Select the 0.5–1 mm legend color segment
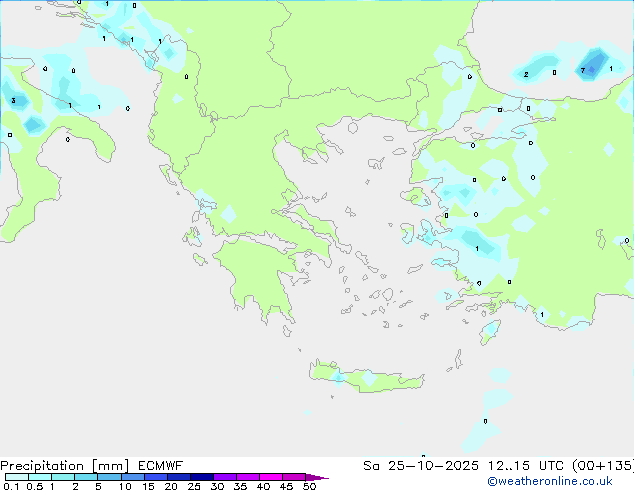 tap(40, 477)
